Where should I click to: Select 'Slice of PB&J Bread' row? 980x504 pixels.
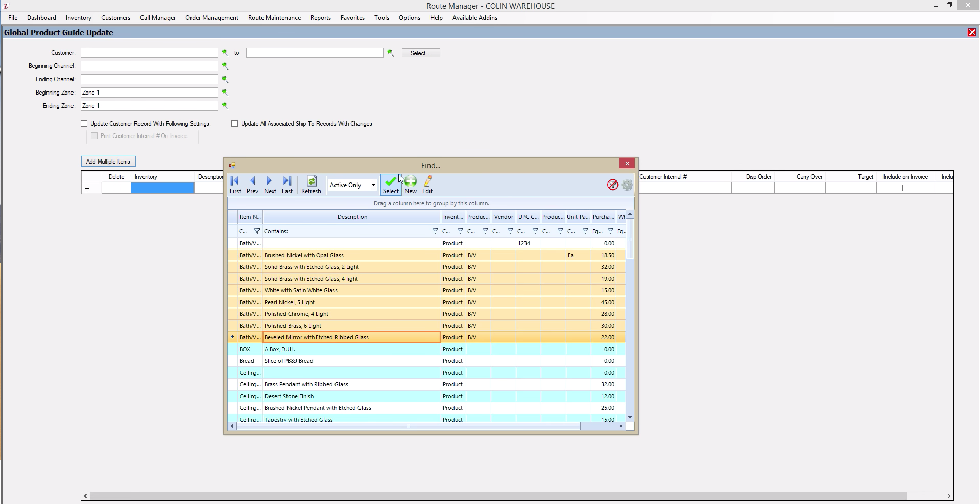click(x=426, y=361)
